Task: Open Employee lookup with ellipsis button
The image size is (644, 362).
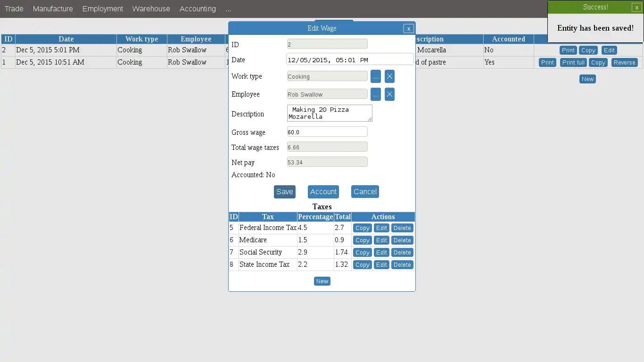Action: tap(376, 94)
